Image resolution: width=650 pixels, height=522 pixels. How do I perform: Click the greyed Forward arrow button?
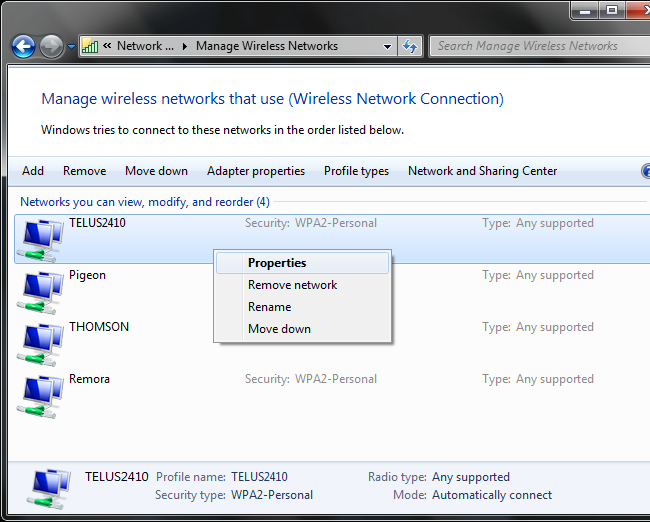[x=51, y=46]
